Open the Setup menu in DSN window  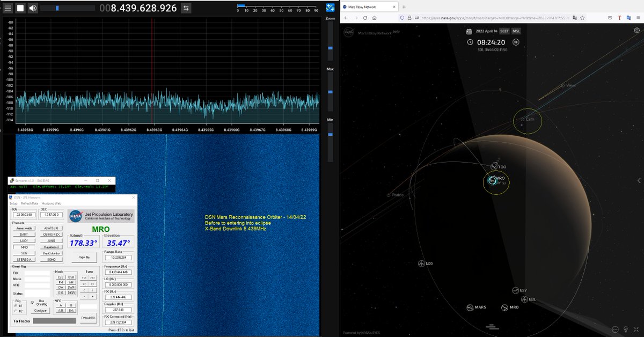tap(13, 203)
